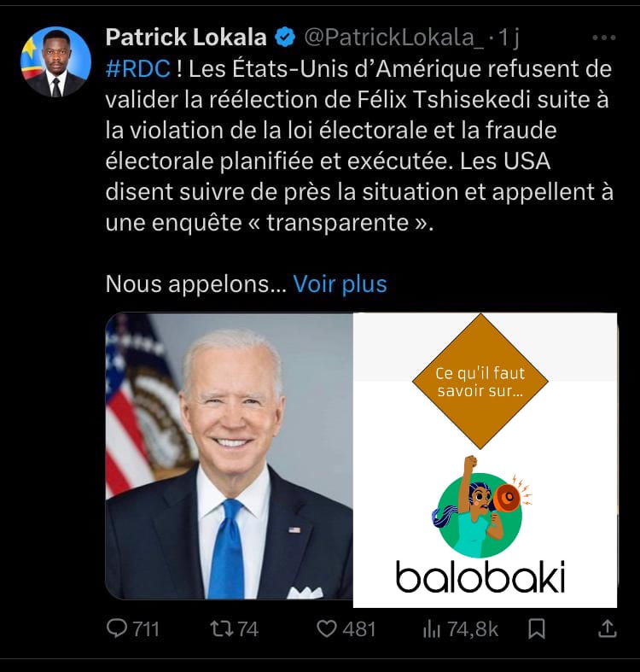This screenshot has height=672, width=640.
Task: Click the @PatrickLokala_ handle
Action: tap(393, 38)
